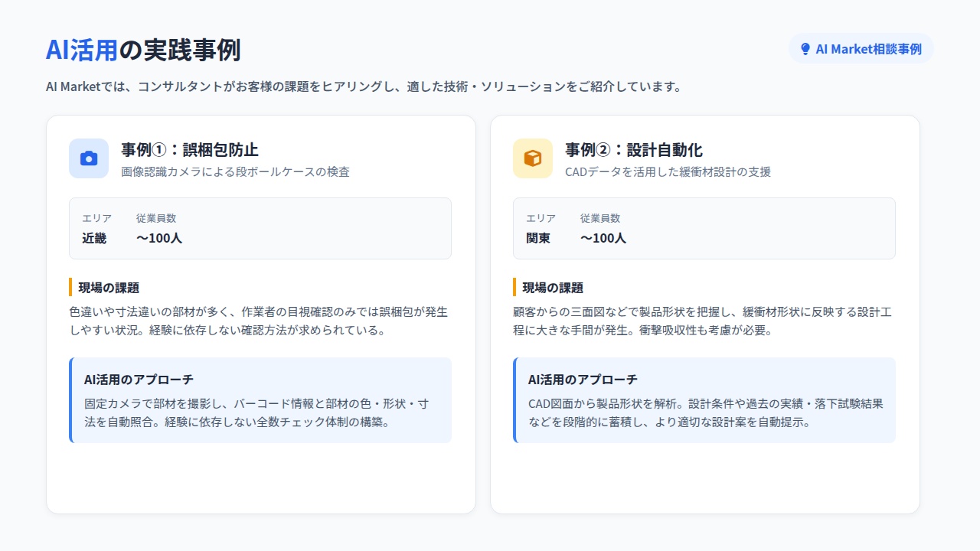The height and width of the screenshot is (551, 980).
Task: Click the エリア label above 関東
Action: coord(541,218)
